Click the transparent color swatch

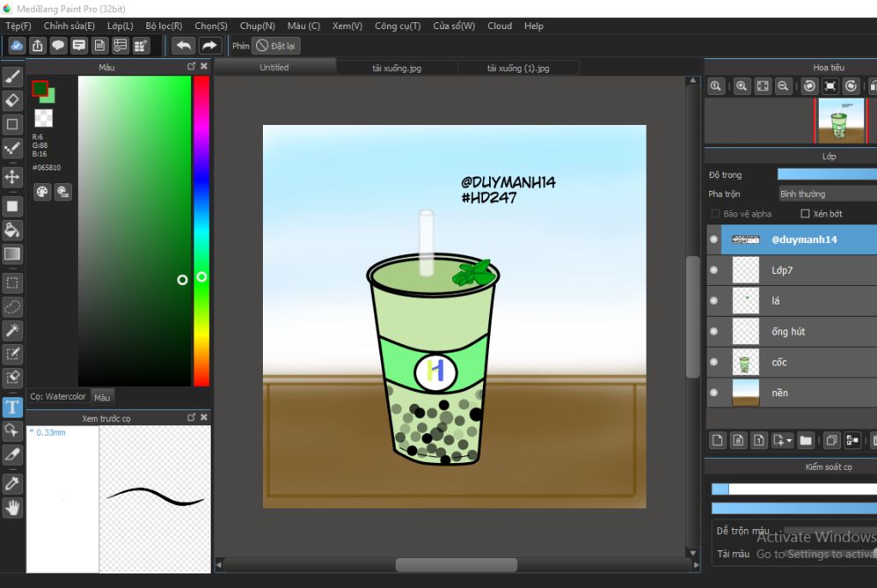(x=44, y=118)
